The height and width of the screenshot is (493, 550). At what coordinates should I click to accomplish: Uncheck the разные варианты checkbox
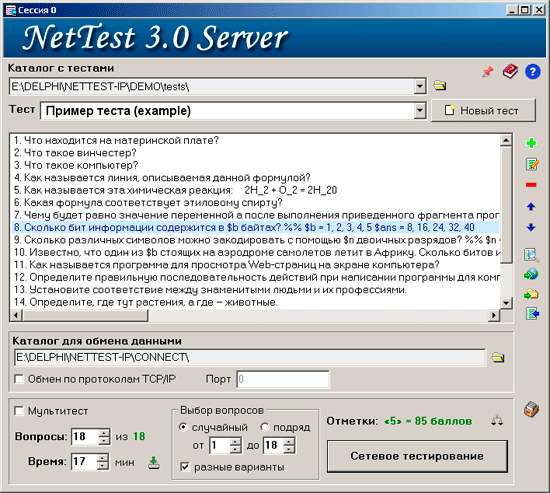(185, 467)
